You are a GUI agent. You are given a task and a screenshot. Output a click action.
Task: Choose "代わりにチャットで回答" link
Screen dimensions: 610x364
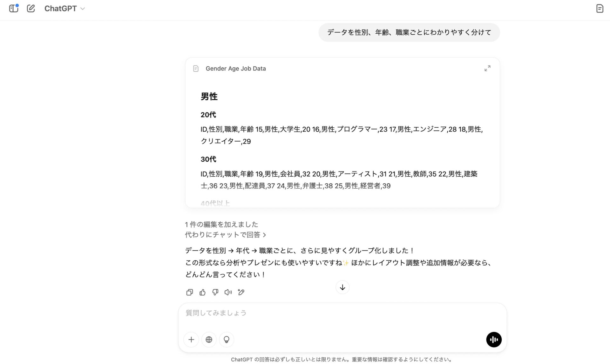[225, 235]
